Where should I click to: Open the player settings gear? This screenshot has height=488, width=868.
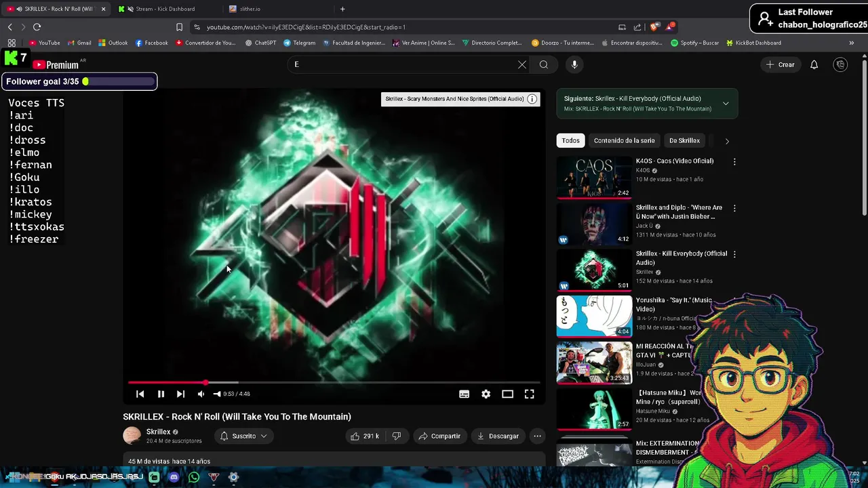486,394
